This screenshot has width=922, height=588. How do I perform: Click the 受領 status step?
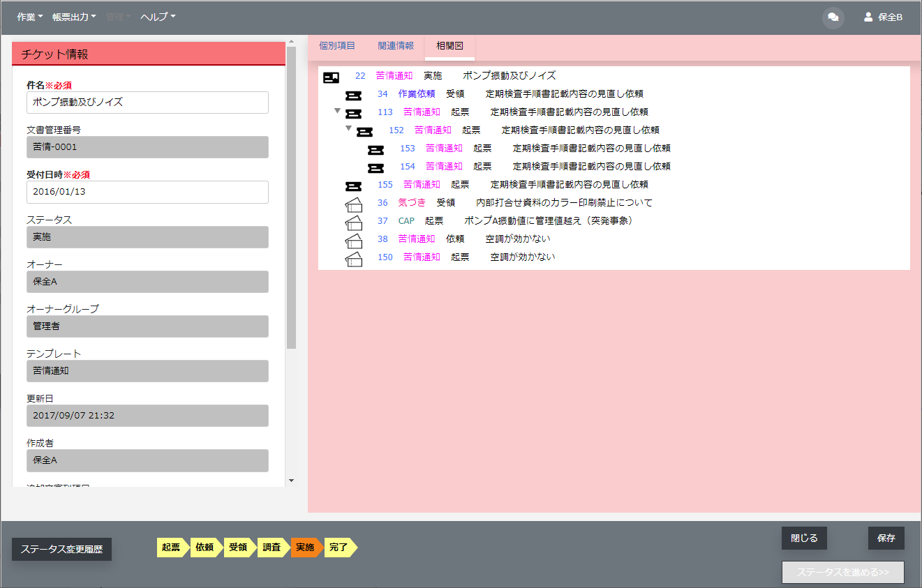(x=239, y=548)
